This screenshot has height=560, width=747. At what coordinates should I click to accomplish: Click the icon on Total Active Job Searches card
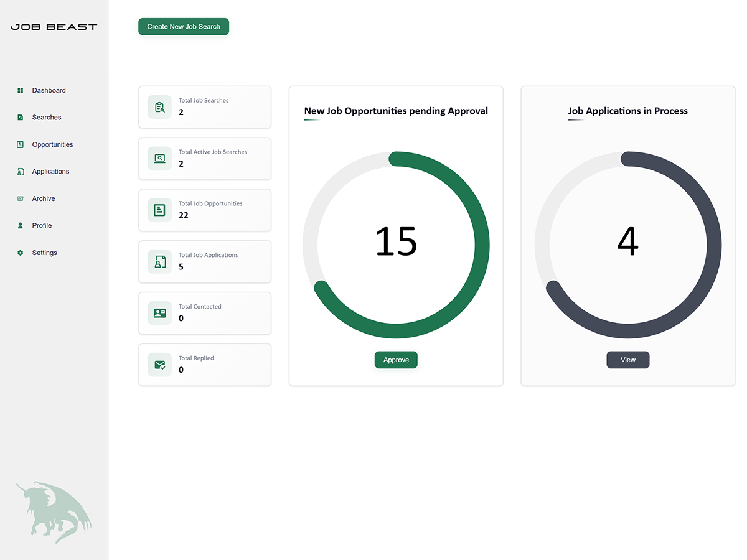point(160,158)
